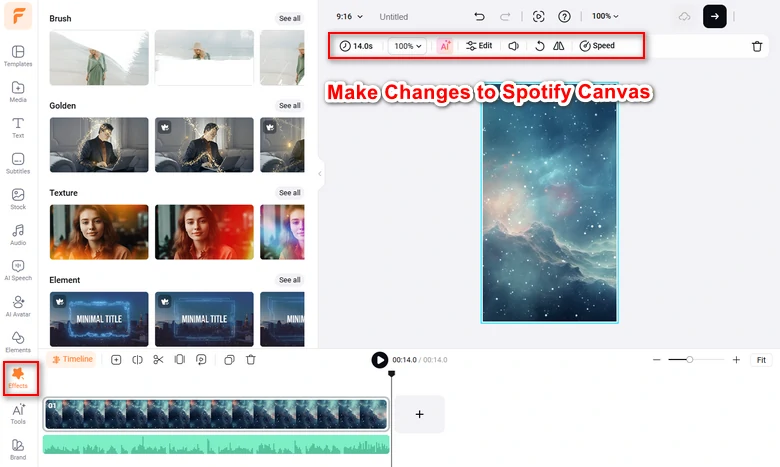Open the AI Tools sidebar panel
Viewport: 780px width, 467px height.
[18, 414]
